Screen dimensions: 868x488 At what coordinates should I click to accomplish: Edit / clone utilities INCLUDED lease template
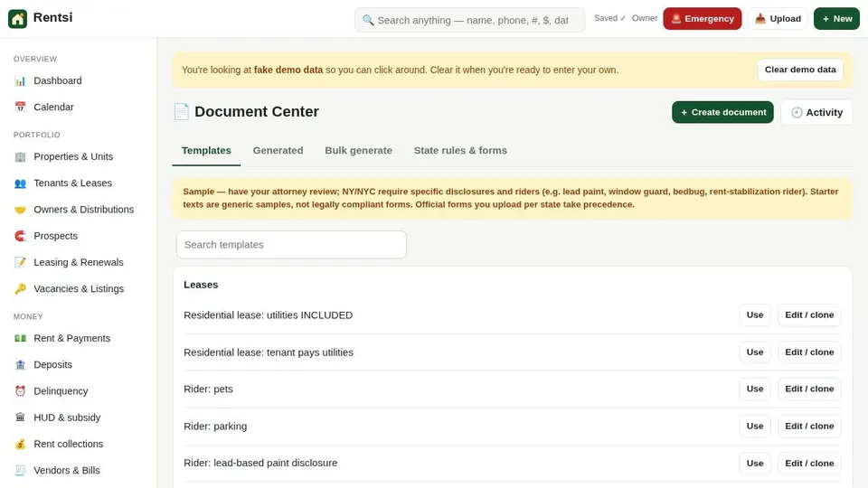pos(809,314)
